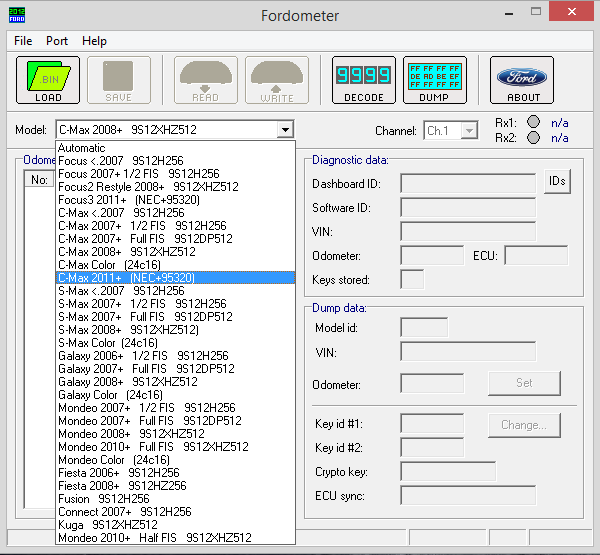Click the Dashboard ID input field
The image size is (600, 555).
click(468, 183)
